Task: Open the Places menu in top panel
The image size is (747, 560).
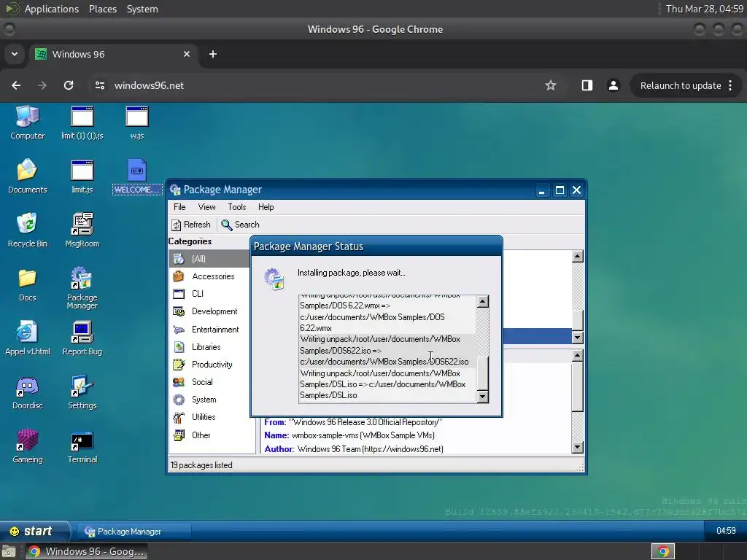Action: (x=102, y=9)
